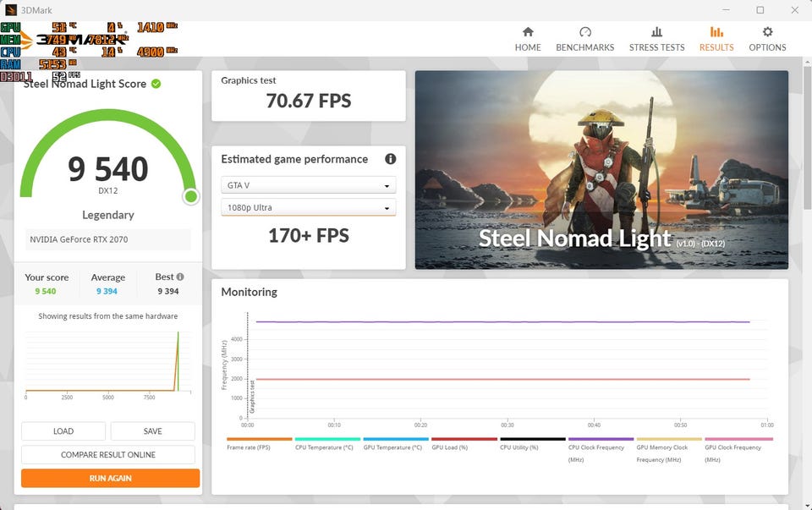
Task: Open the 1080p Ultra resolution dropdown
Action: click(x=309, y=207)
